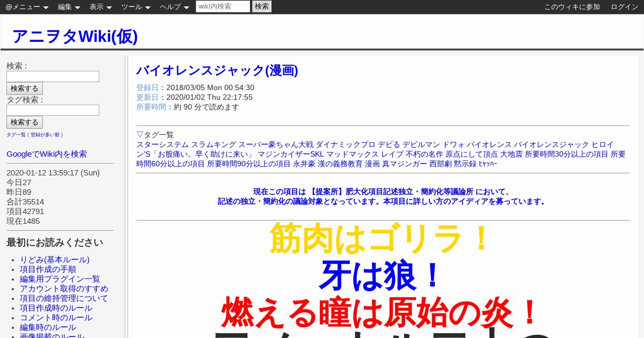Viewport: 644px width, 338px height.
Task: Click the top bar 検索 button
Action: pyautogui.click(x=262, y=6)
